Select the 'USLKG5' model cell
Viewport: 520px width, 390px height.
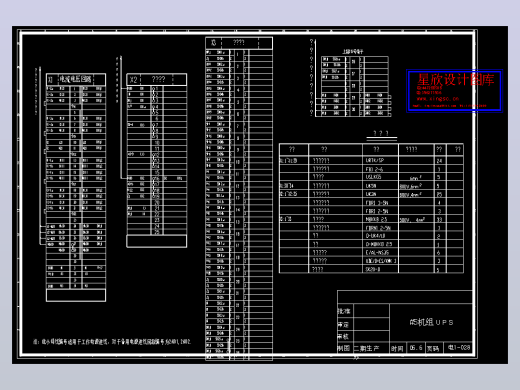click(x=373, y=177)
